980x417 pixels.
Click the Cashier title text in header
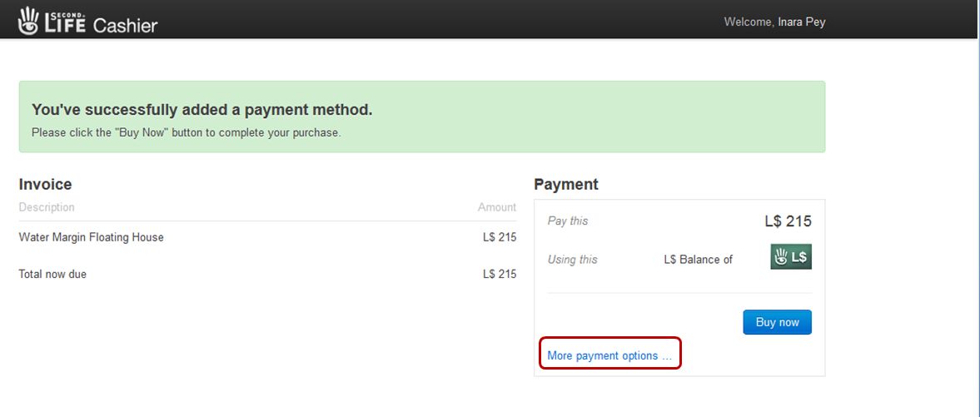tap(125, 25)
